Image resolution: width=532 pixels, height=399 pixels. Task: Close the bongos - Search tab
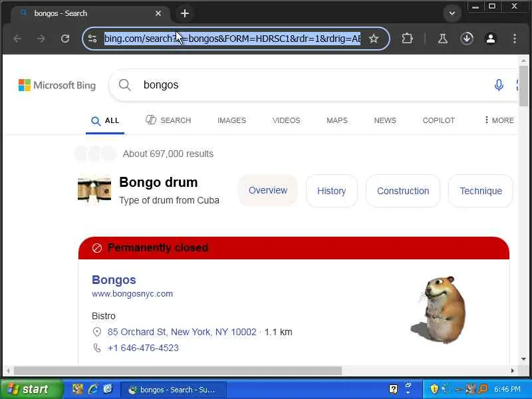pos(158,13)
